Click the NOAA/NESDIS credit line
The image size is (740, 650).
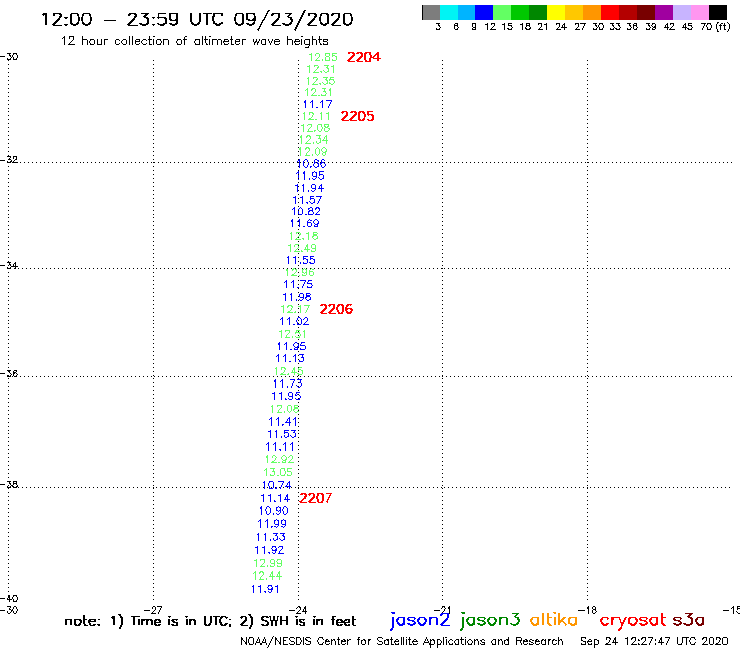tap(402, 642)
